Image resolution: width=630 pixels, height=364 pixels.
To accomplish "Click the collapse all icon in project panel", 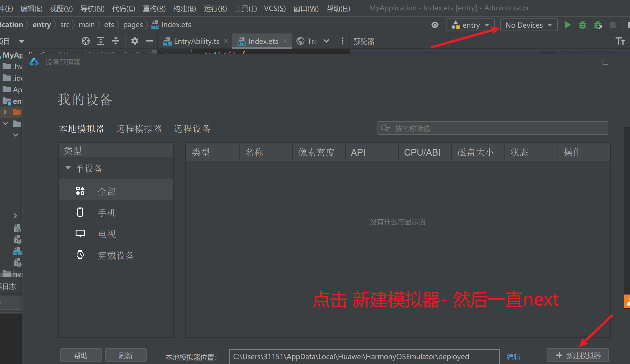I will point(116,41).
